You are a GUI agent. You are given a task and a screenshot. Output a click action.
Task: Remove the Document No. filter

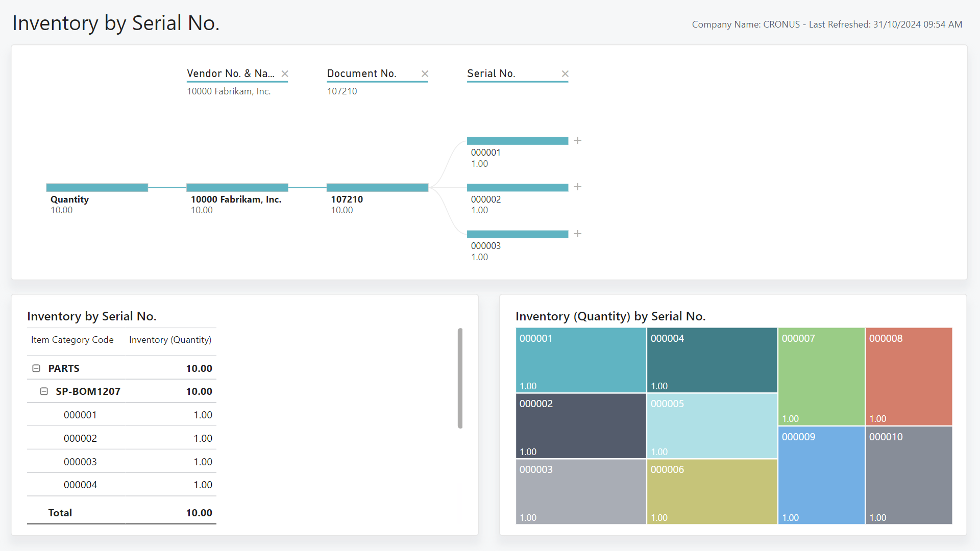[425, 73]
